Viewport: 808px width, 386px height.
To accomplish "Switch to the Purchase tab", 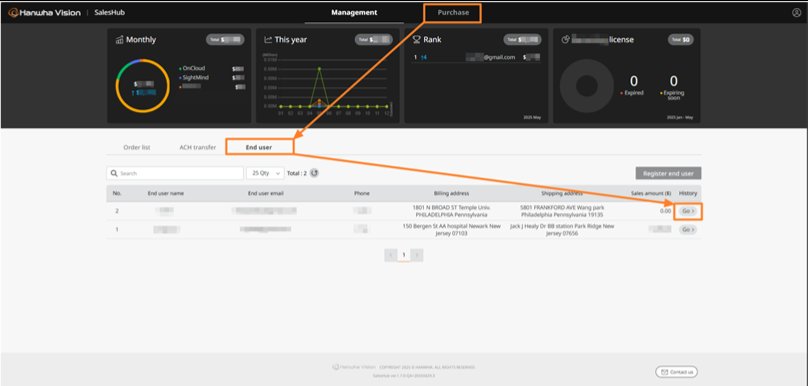I will (x=453, y=12).
